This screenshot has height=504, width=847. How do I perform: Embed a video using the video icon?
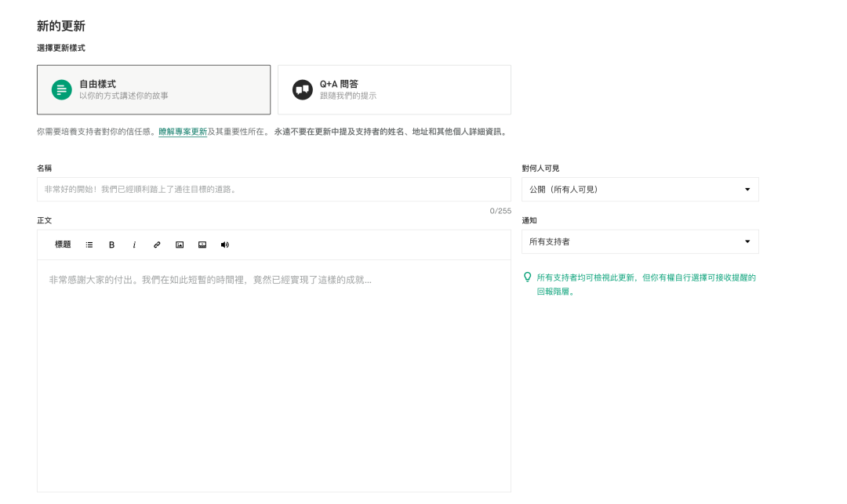pos(202,245)
